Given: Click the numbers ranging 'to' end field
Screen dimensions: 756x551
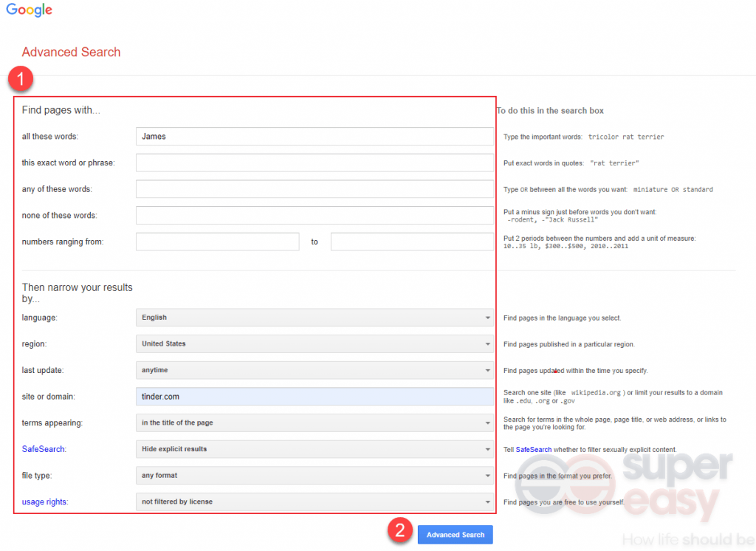Looking at the screenshot, I should pyautogui.click(x=412, y=242).
